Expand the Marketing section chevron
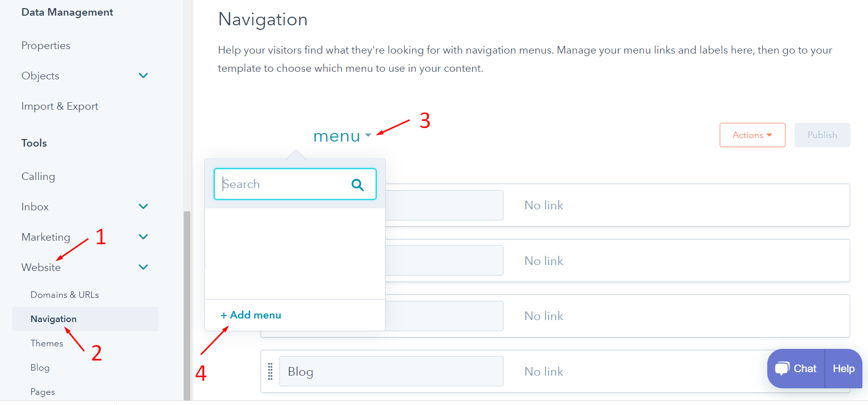Image resolution: width=868 pixels, height=405 pixels. coord(143,237)
